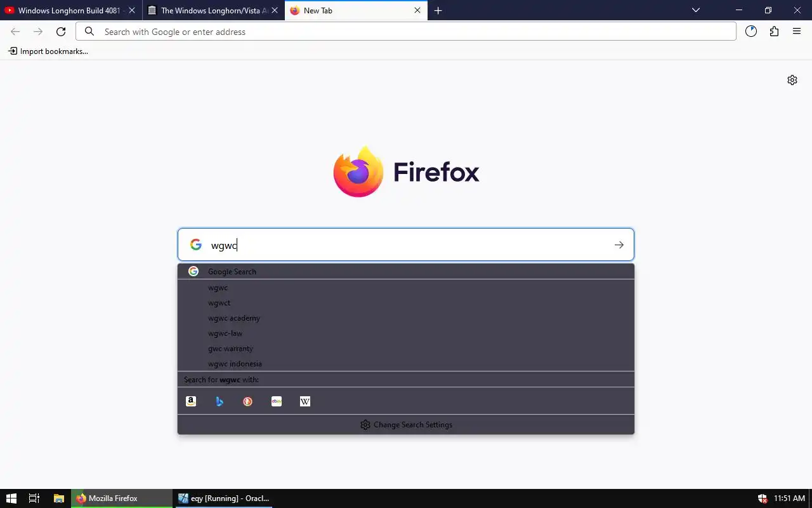The image size is (812, 508).
Task: Select the "wgwc-law" suggestion
Action: pos(406,333)
